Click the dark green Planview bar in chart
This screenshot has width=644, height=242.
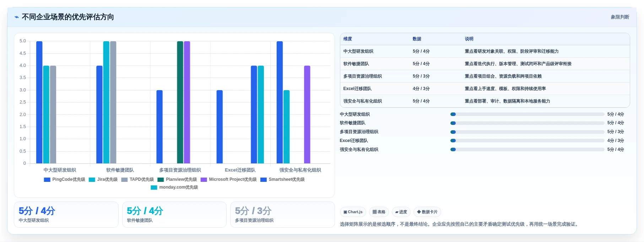pyautogui.click(x=180, y=102)
